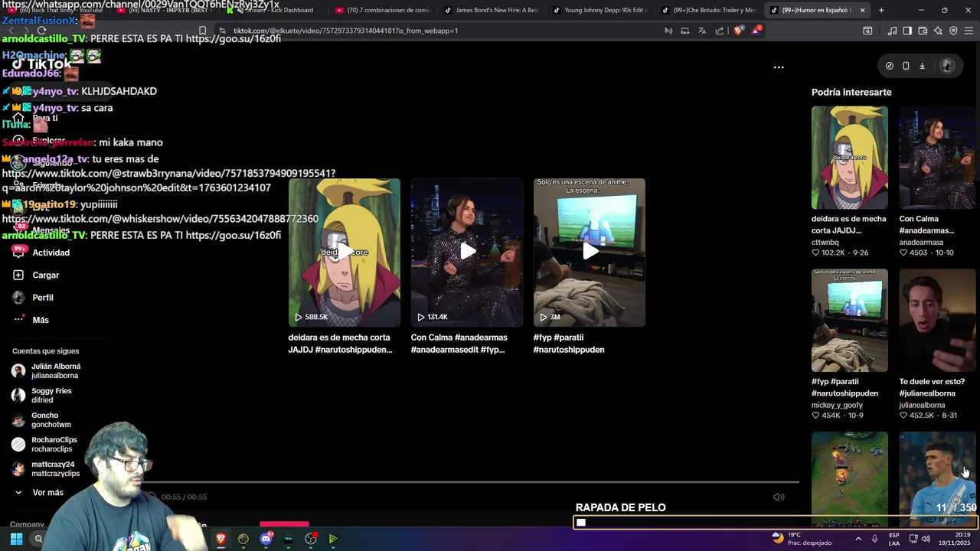Click the video mute volume icon
Image resolution: width=980 pixels, height=551 pixels.
tap(779, 497)
